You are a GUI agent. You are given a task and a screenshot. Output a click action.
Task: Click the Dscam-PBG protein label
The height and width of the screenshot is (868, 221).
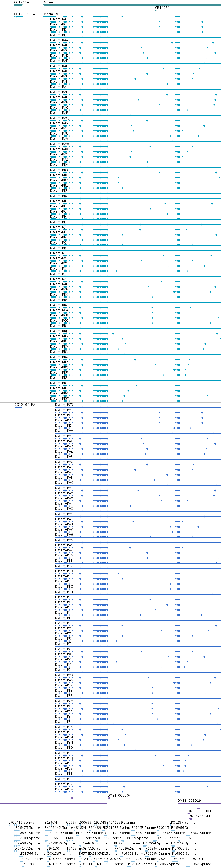64,587
